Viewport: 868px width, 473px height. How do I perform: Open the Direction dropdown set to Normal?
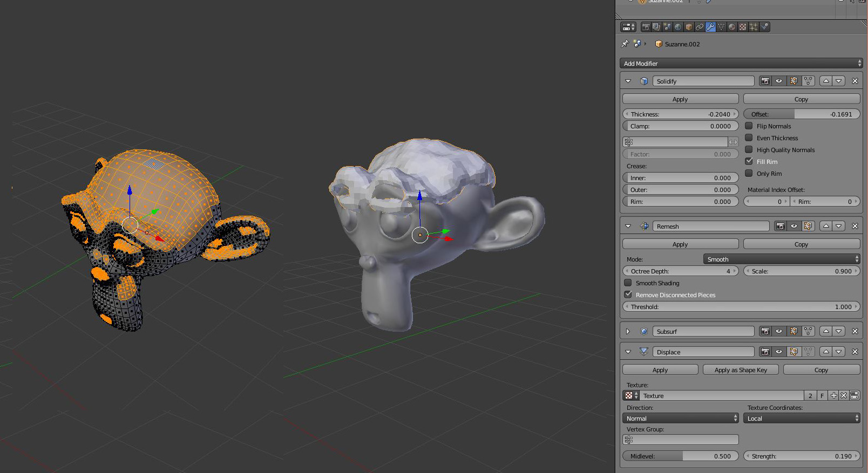(681, 419)
